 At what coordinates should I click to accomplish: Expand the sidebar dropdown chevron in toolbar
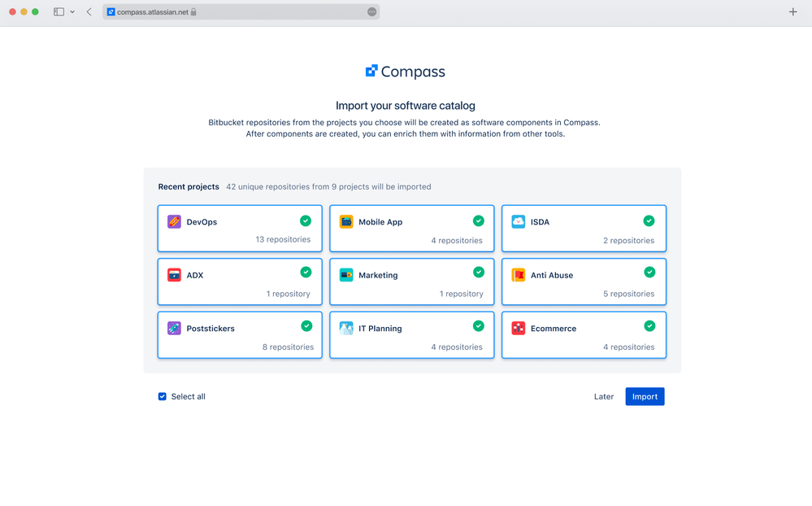click(x=72, y=12)
